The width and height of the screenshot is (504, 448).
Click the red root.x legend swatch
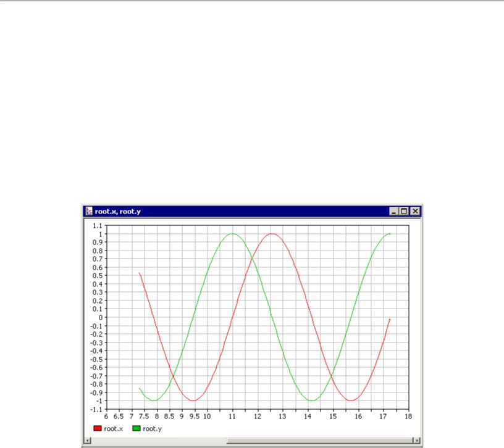point(98,428)
